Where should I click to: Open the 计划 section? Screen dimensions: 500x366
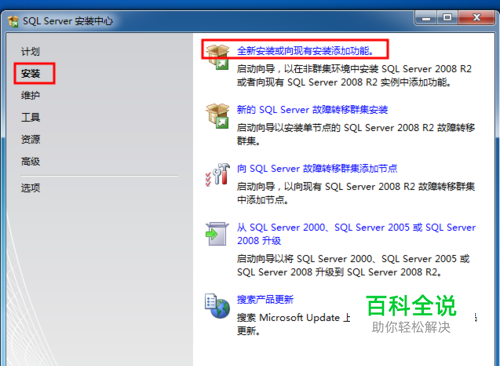[30, 52]
